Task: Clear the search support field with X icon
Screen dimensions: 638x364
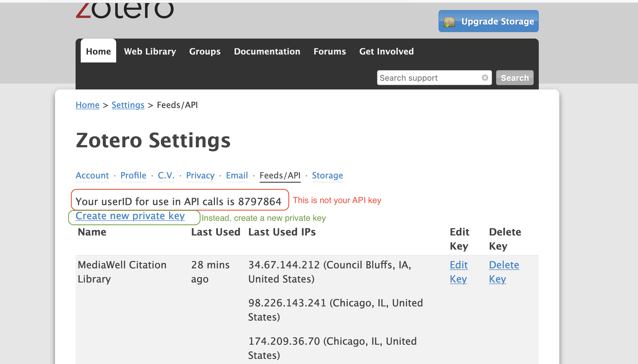Action: point(485,78)
